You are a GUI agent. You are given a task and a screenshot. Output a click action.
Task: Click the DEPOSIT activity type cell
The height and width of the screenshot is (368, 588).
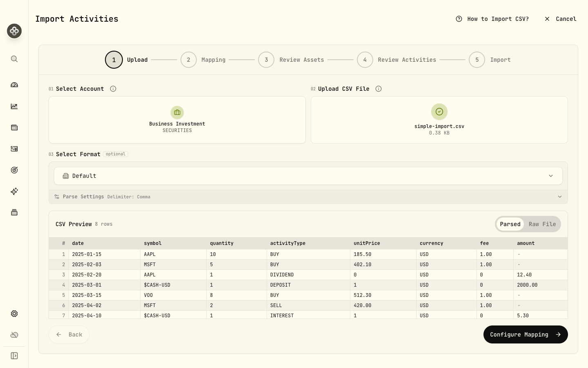[308, 285]
